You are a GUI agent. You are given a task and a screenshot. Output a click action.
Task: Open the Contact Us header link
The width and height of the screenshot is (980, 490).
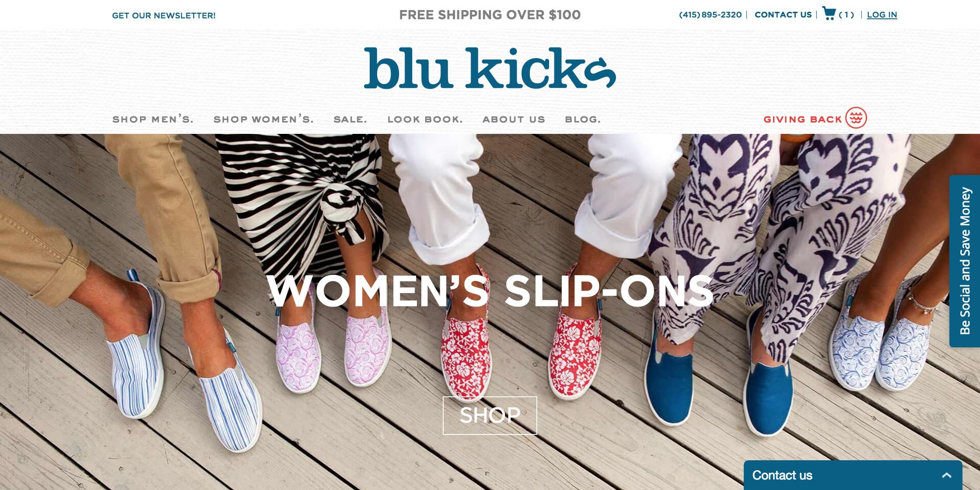pyautogui.click(x=783, y=14)
